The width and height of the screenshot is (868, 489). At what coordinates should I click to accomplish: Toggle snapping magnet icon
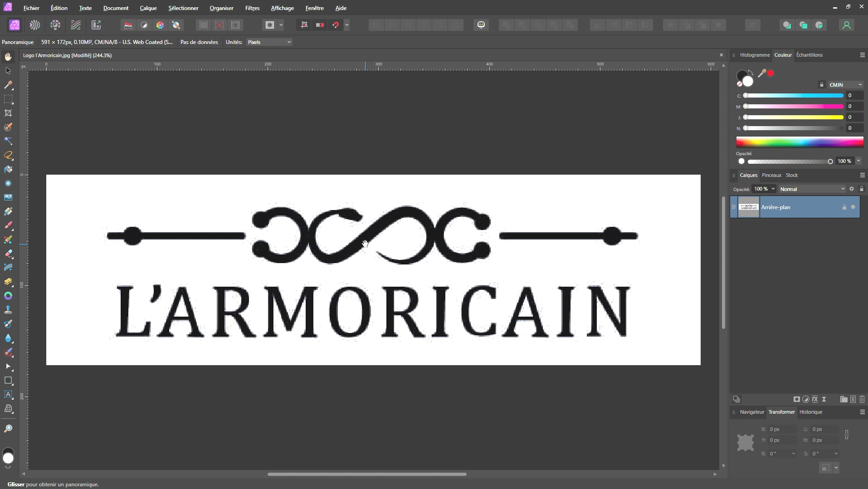pos(336,25)
